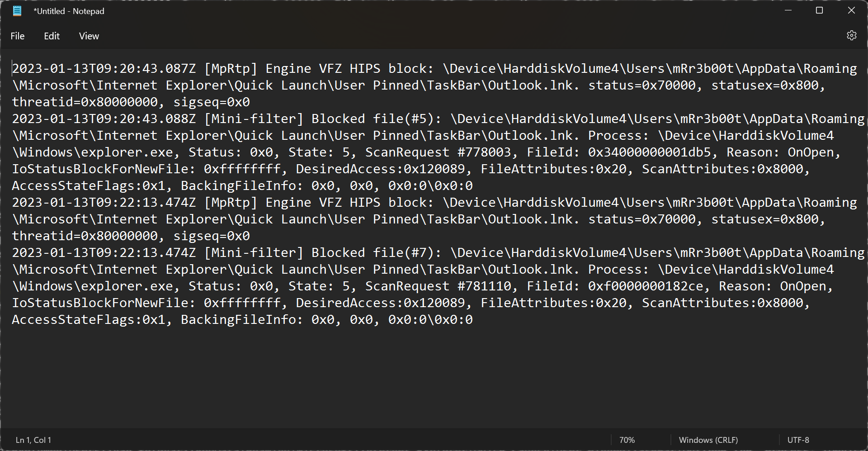Click the timestamp 2023-01-13T09:20:43.088Z
868x451 pixels.
pyautogui.click(x=104, y=119)
